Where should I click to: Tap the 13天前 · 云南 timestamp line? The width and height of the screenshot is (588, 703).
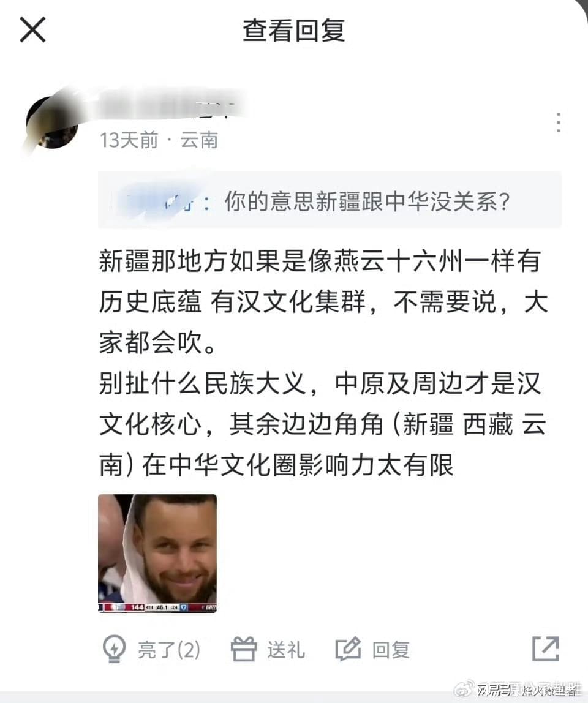[x=159, y=140]
